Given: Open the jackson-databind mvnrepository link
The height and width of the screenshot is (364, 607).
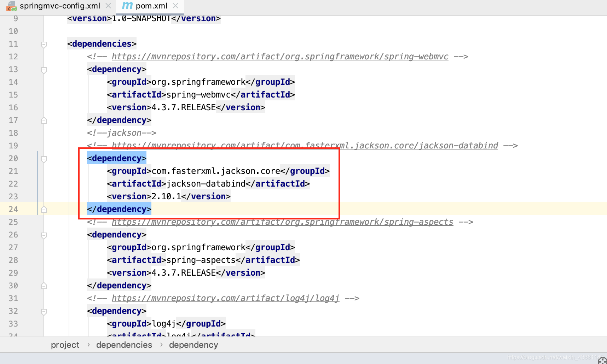Looking at the screenshot, I should tap(305, 146).
